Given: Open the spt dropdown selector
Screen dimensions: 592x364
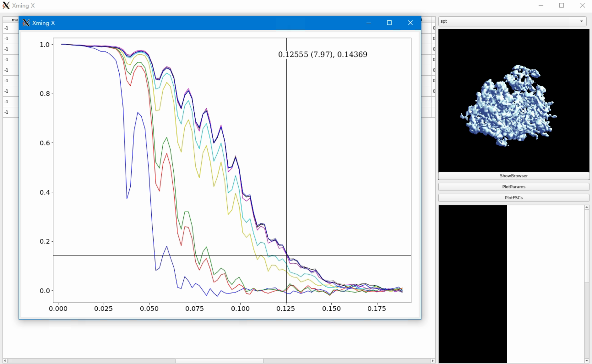Looking at the screenshot, I should click(x=512, y=21).
